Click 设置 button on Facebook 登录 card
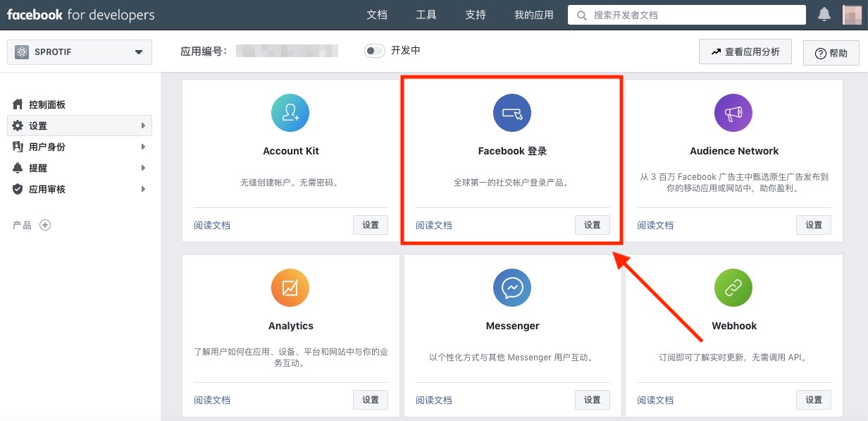The width and height of the screenshot is (868, 421). click(593, 225)
